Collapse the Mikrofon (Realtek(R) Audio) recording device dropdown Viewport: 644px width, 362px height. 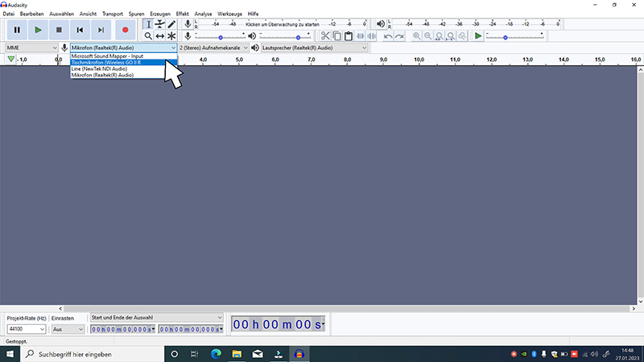coord(123,47)
